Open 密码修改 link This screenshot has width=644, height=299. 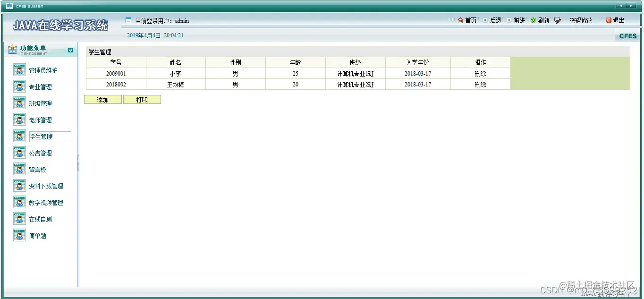(x=581, y=20)
